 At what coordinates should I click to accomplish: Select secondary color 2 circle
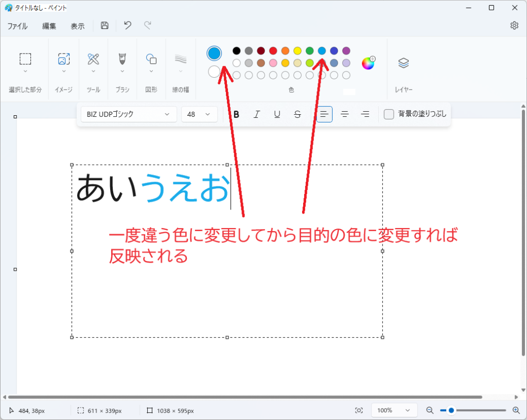click(214, 72)
